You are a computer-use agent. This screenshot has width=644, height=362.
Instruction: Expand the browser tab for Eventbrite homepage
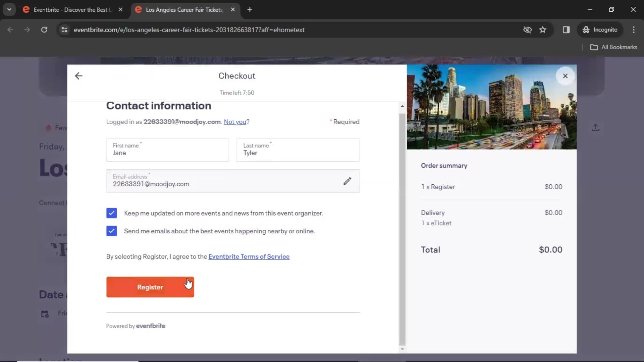(72, 10)
